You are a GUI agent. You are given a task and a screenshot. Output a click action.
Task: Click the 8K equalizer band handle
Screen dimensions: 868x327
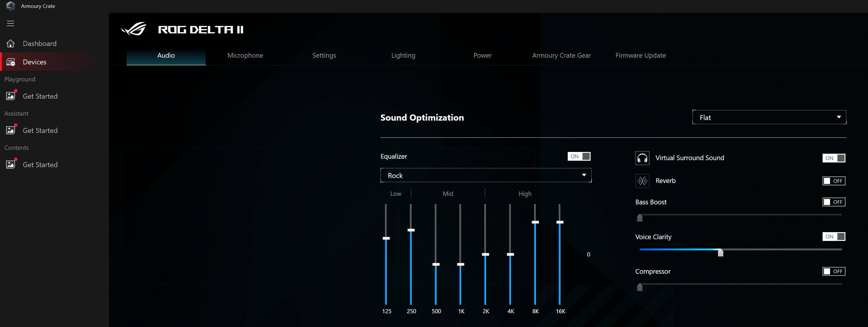click(535, 222)
